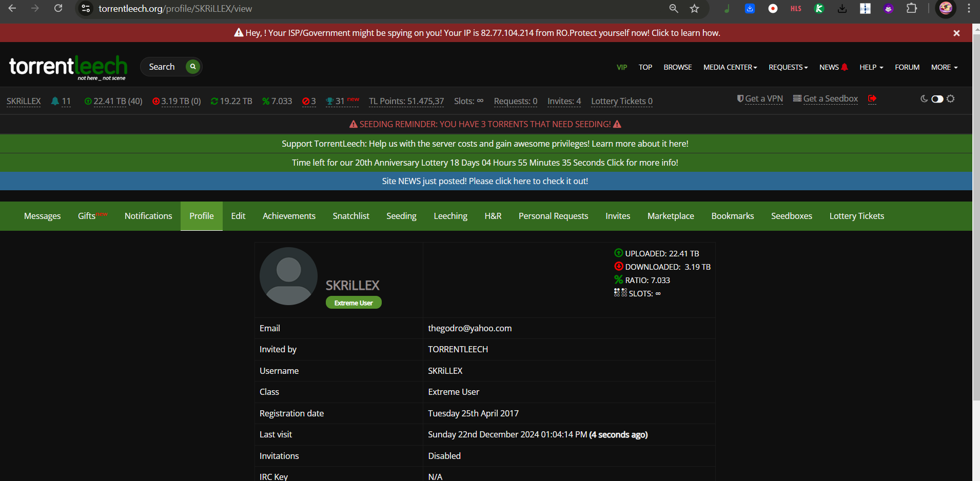
Task: Click the Support TorrentLeech banner
Action: pos(485,144)
